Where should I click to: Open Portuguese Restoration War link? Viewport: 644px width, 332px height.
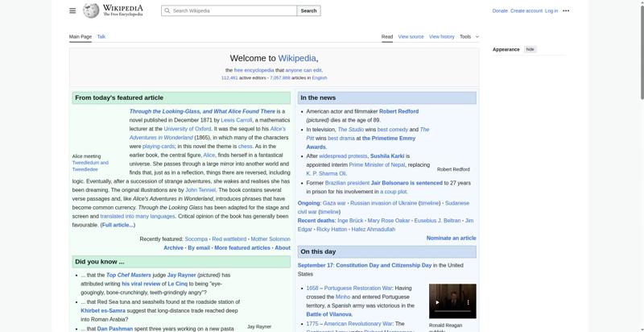click(x=358, y=288)
